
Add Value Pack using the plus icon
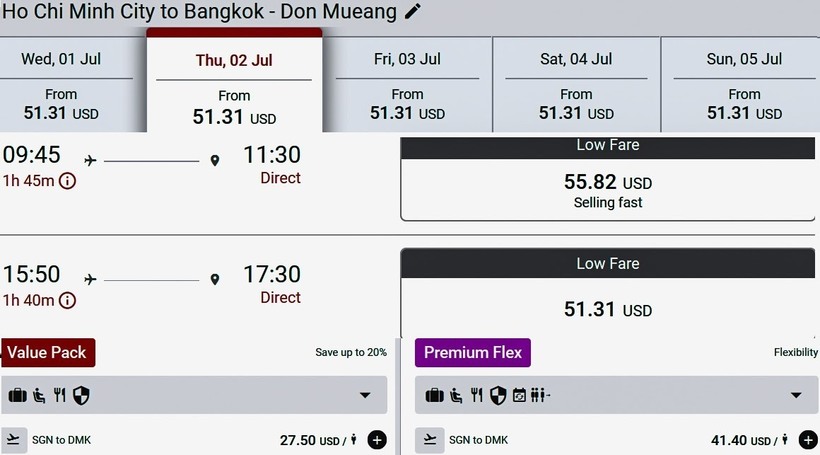coord(377,440)
